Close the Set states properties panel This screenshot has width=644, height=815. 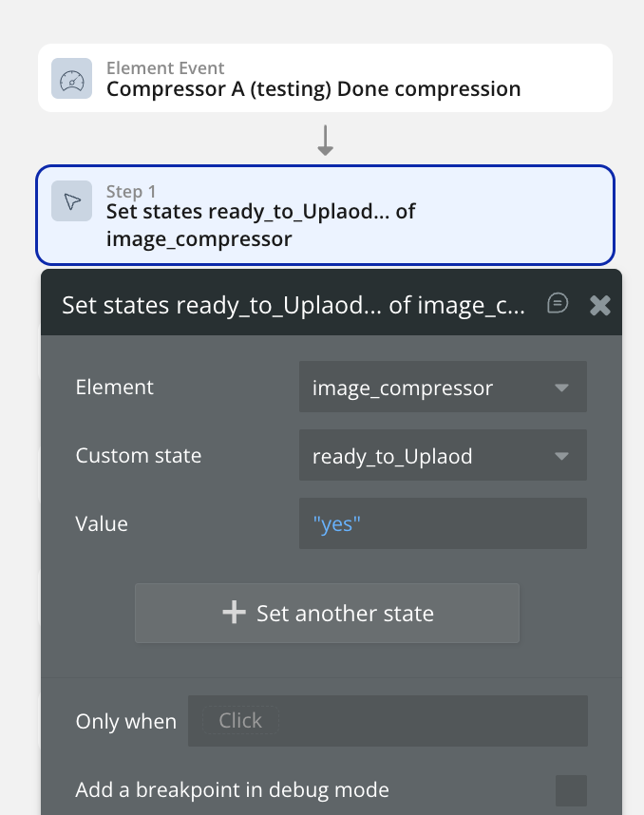599,305
